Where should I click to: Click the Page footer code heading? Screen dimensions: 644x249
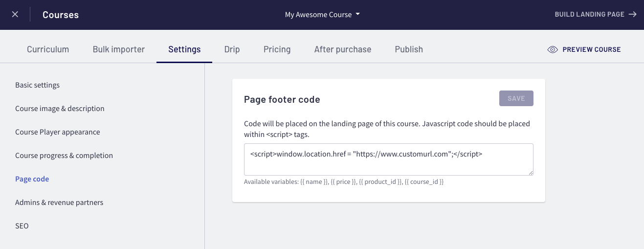coord(282,100)
